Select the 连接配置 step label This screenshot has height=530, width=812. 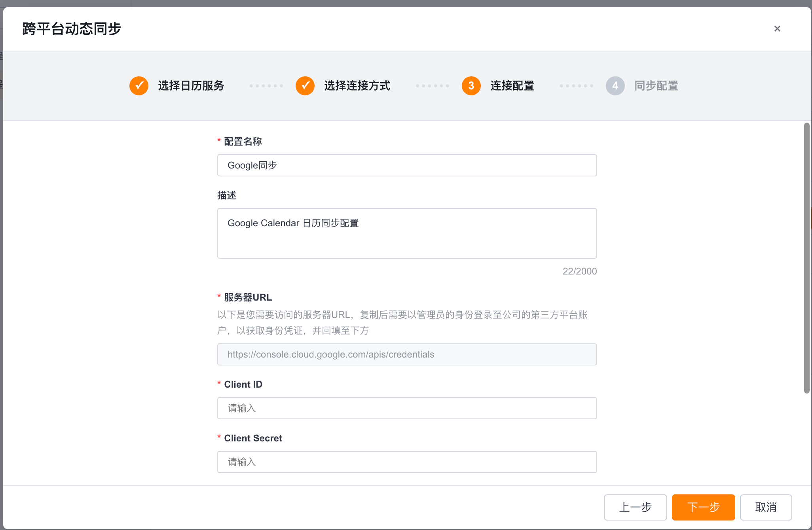[x=512, y=86]
